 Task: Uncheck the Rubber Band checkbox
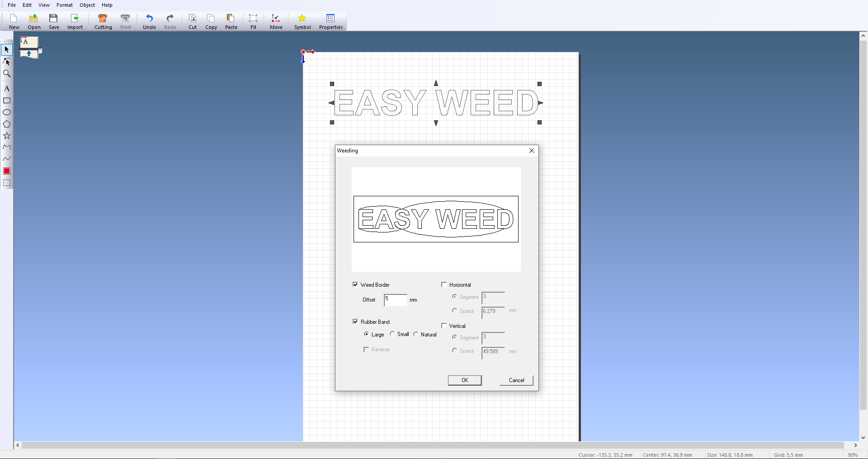pos(355,322)
